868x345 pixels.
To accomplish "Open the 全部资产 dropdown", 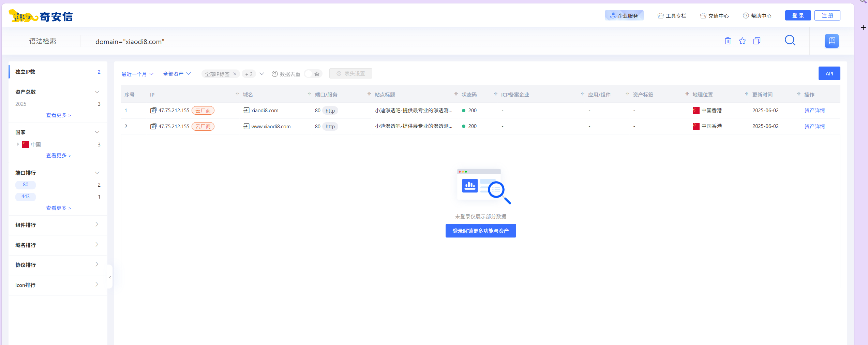I will click(x=177, y=74).
